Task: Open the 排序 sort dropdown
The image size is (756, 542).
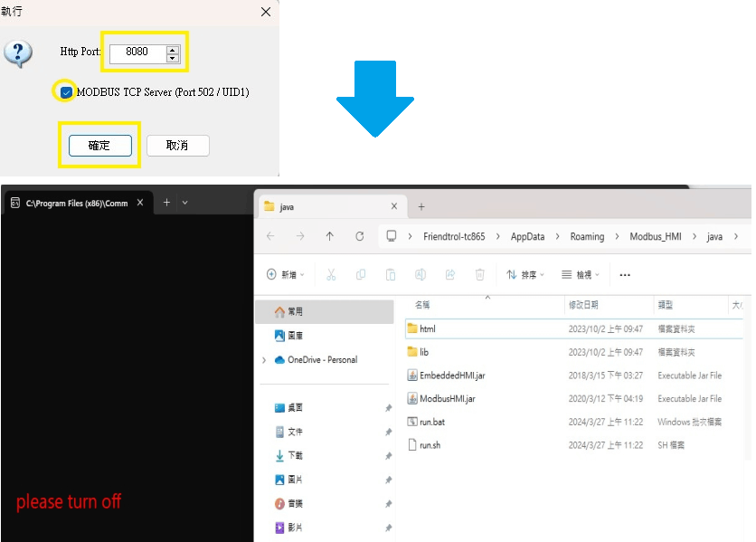Action: click(x=525, y=275)
